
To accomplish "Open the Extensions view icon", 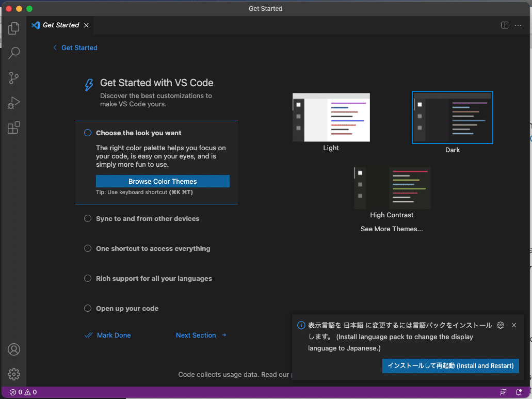I will [14, 127].
